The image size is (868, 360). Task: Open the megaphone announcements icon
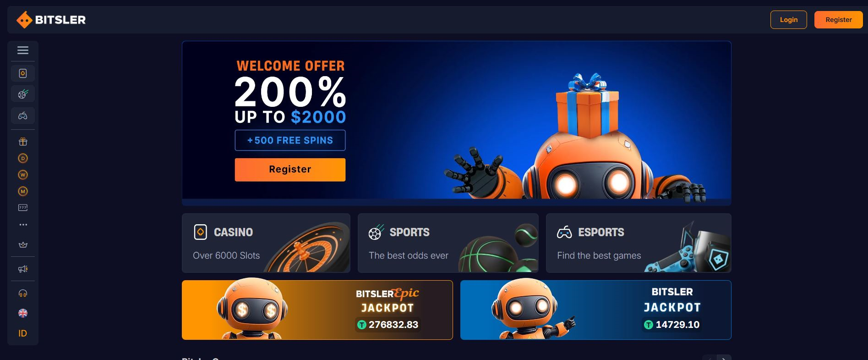coord(23,269)
